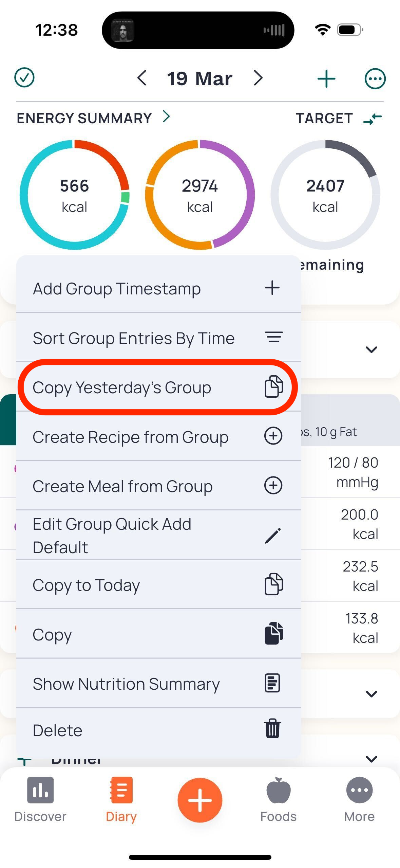Open the three-dots options menu in header

coord(375,79)
